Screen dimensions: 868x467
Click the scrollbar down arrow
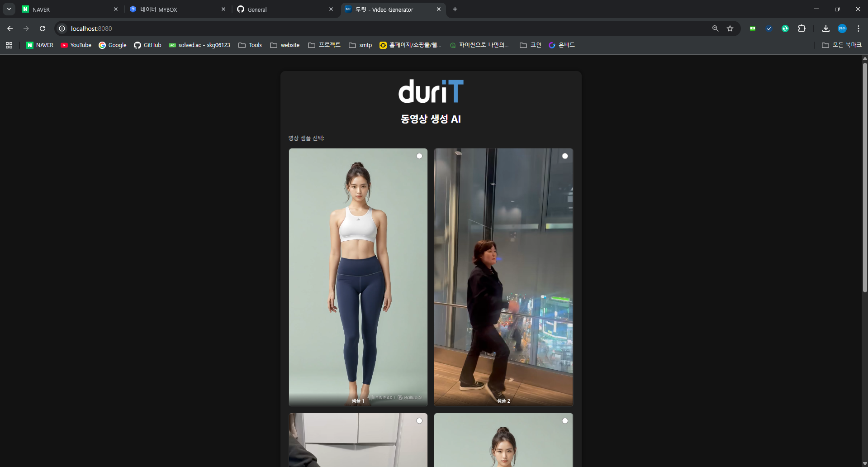(865, 464)
